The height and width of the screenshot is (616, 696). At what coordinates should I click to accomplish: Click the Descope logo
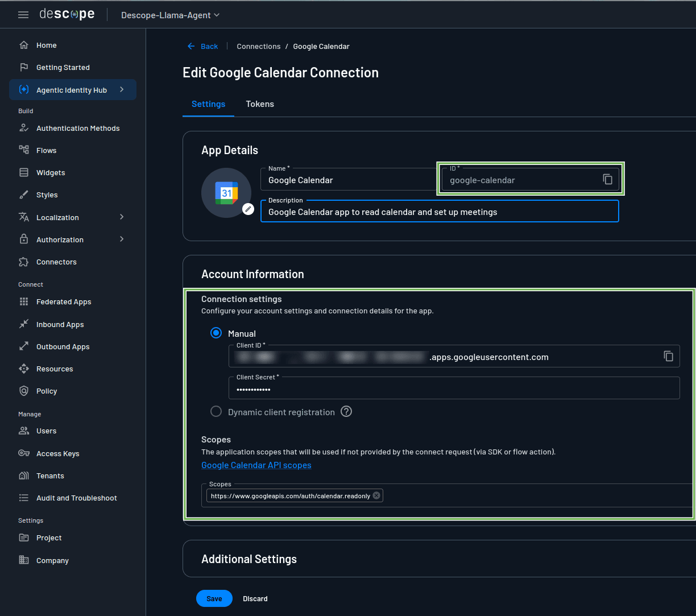67,14
